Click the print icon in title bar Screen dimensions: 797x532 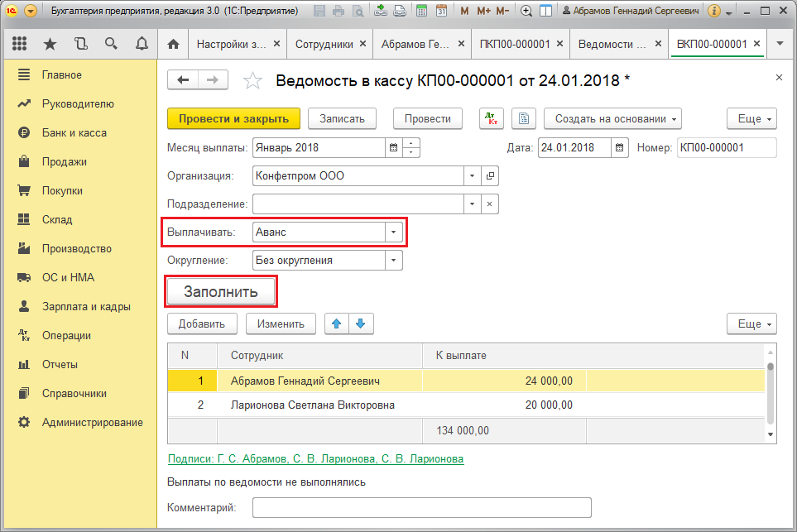click(338, 11)
